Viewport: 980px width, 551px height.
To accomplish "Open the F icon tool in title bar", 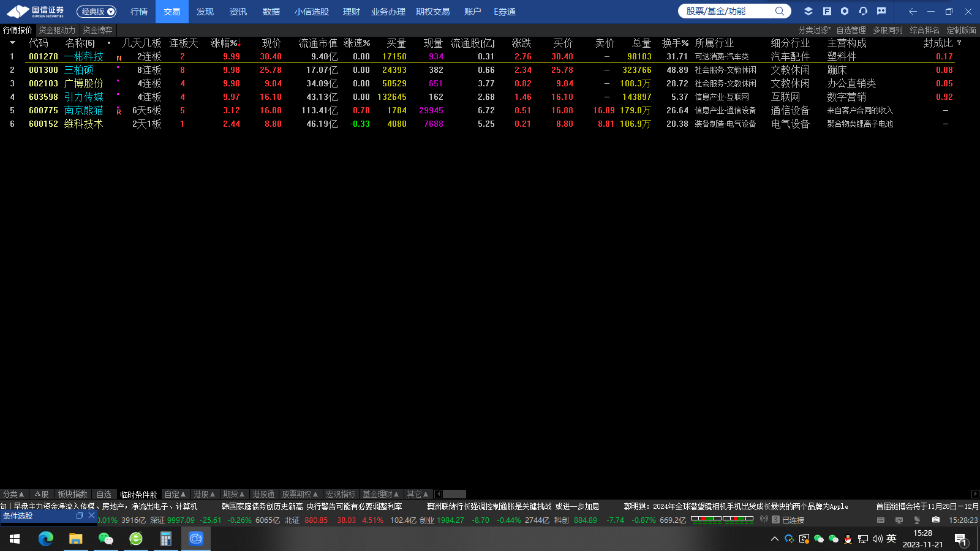I will point(827,11).
